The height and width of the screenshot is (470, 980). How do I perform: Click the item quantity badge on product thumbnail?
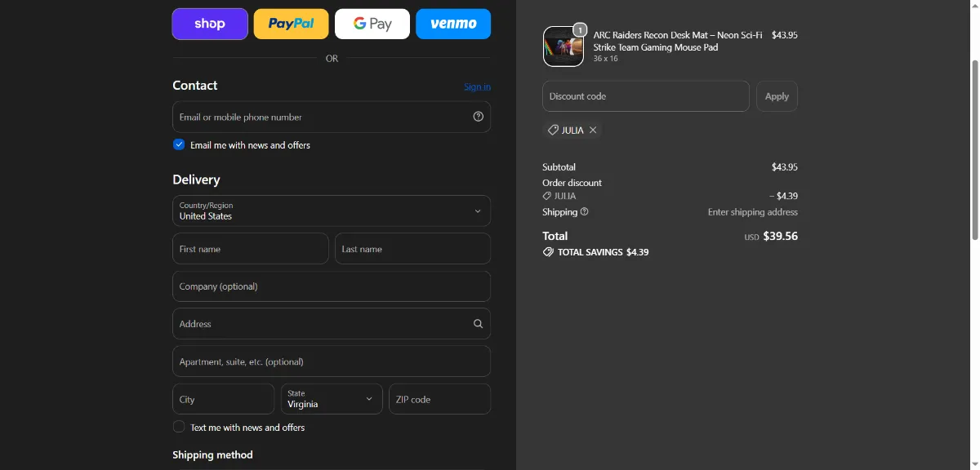point(580,30)
